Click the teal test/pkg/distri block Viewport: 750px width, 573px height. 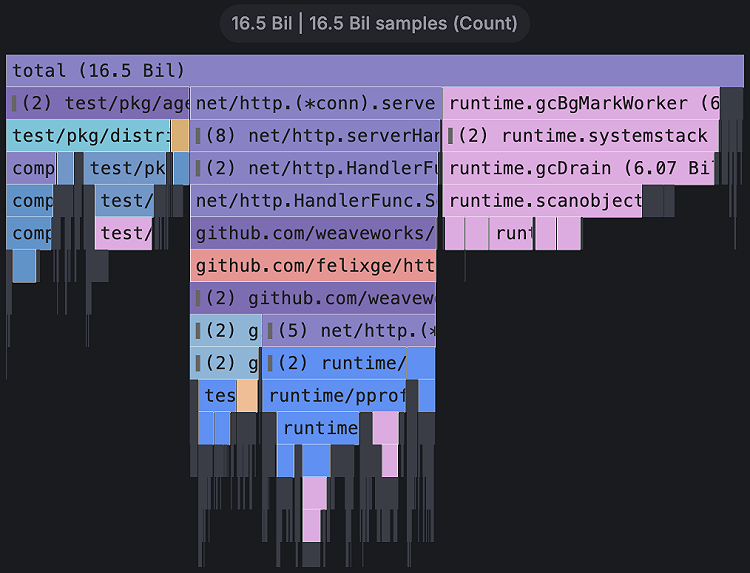88,136
